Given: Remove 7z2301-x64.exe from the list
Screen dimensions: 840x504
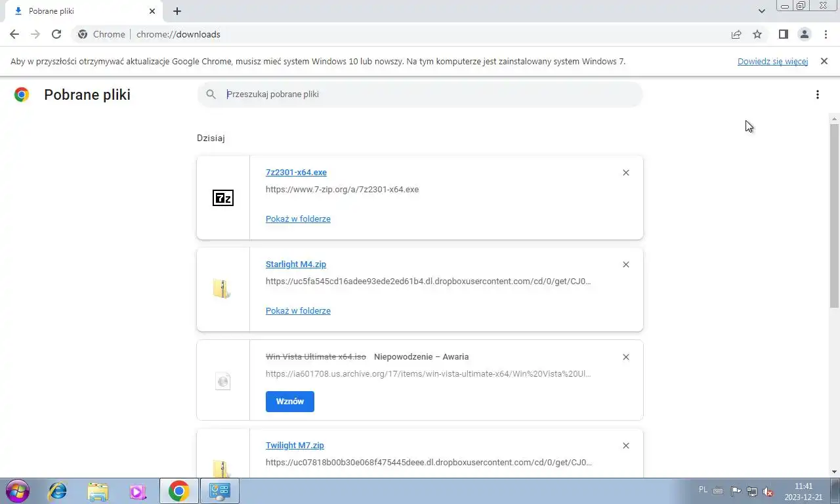Looking at the screenshot, I should pyautogui.click(x=625, y=173).
